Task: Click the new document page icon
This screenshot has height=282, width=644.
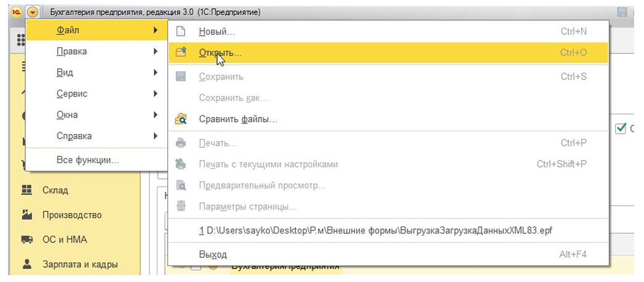Action: click(x=181, y=31)
